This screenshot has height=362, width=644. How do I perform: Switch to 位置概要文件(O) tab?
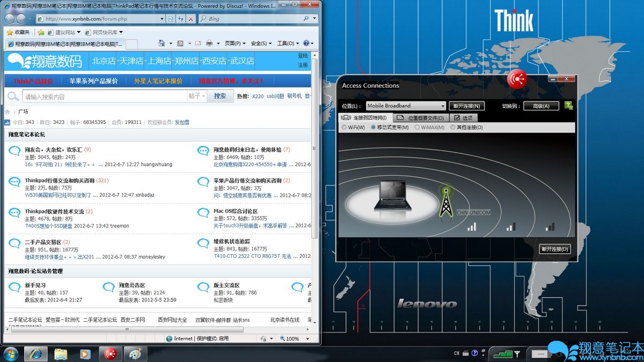tap(421, 117)
